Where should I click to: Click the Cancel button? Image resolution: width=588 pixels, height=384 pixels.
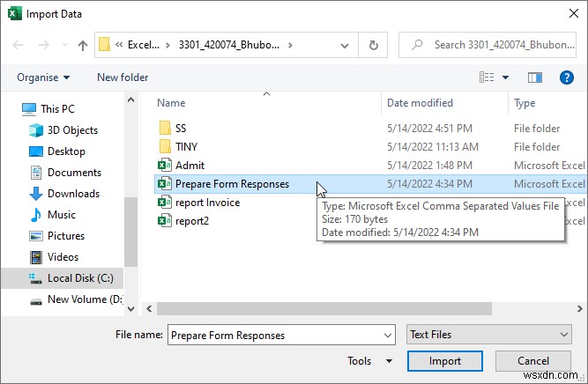pyautogui.click(x=532, y=361)
